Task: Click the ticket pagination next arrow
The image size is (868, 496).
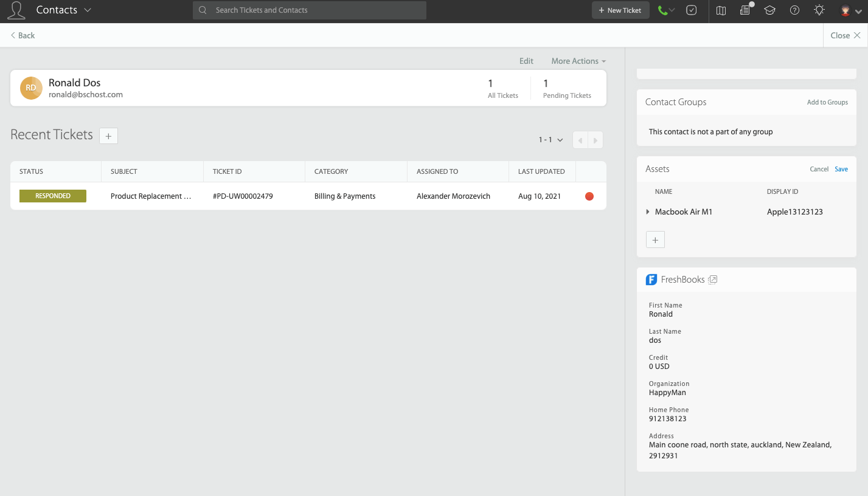Action: click(595, 140)
